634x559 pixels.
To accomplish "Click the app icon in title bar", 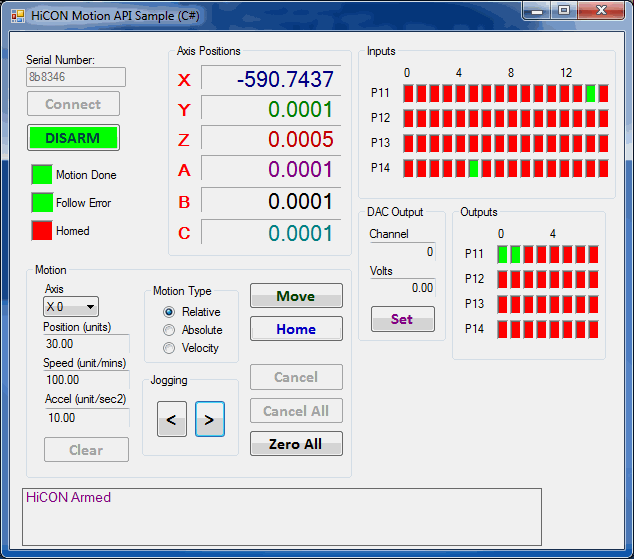I will 17,16.
